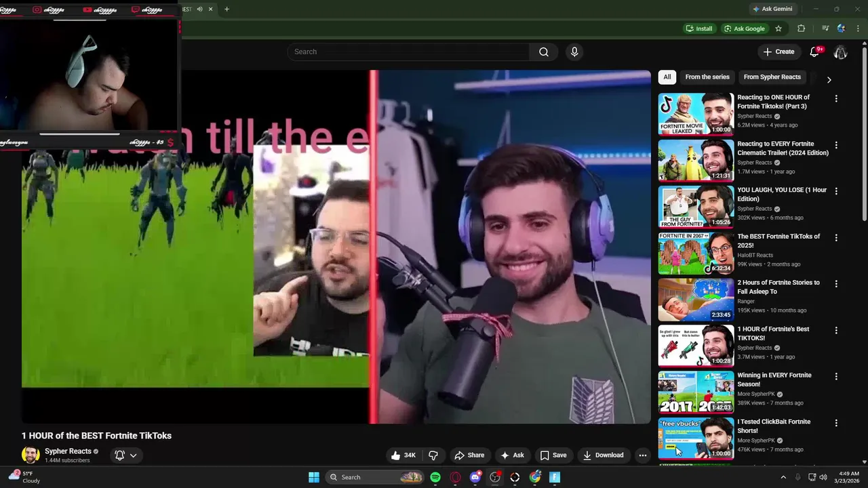The image size is (868, 488).
Task: Open 'Reacting to EVERY Fortnite Cinematic Trailer' thumbnail
Action: pos(696,161)
